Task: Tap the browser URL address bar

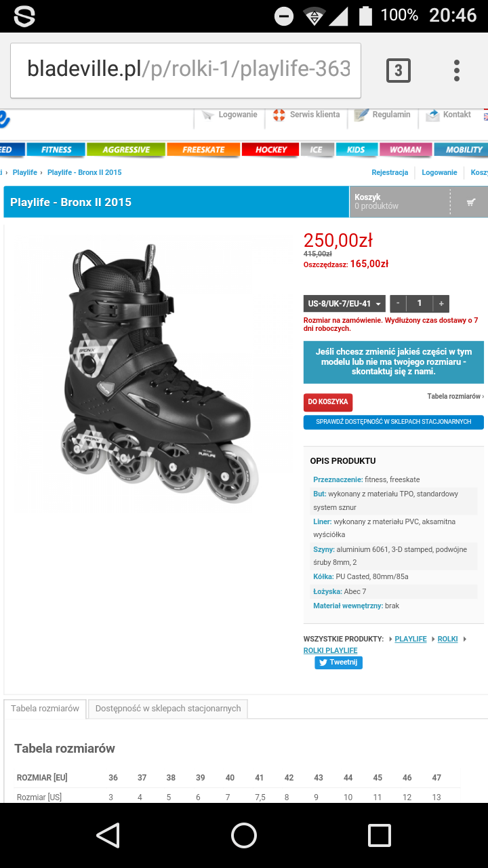Action: 186,71
